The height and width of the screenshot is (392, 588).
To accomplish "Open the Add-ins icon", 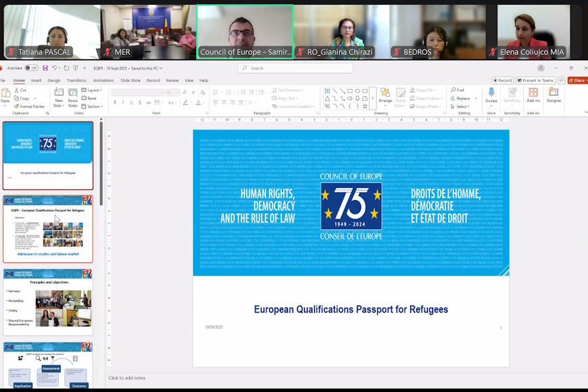I will (x=533, y=93).
